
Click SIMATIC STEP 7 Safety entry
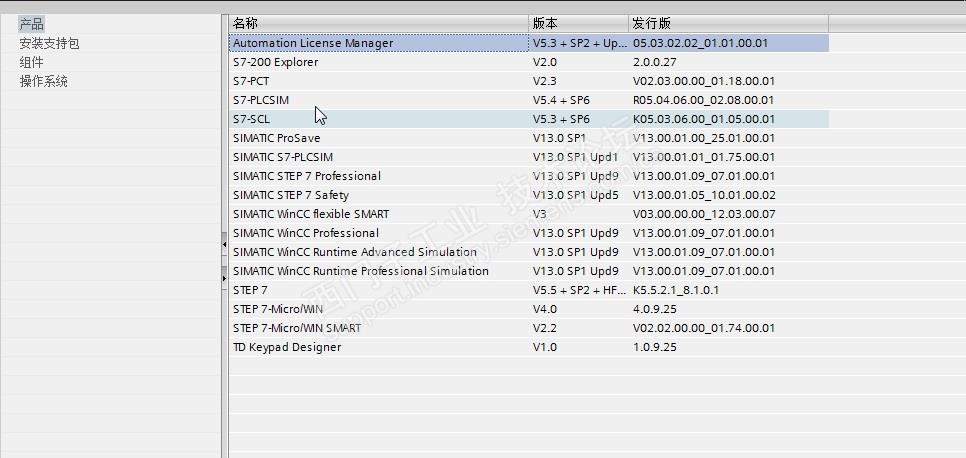tap(291, 195)
